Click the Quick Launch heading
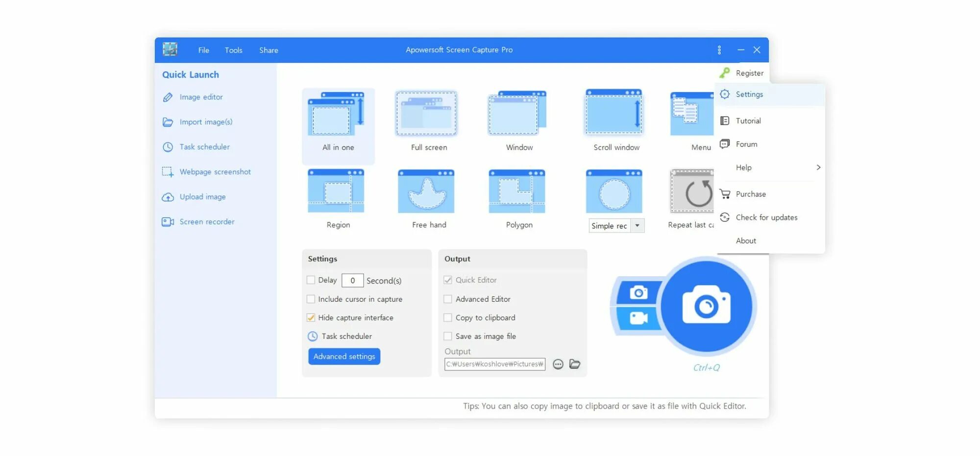This screenshot has height=456, width=980. point(191,75)
